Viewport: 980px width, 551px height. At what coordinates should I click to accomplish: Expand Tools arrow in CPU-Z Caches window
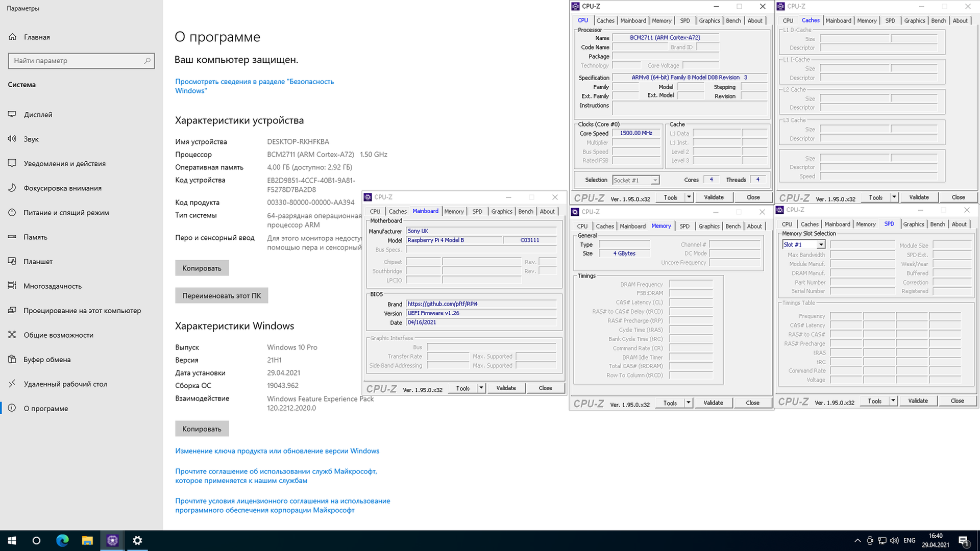coord(894,197)
